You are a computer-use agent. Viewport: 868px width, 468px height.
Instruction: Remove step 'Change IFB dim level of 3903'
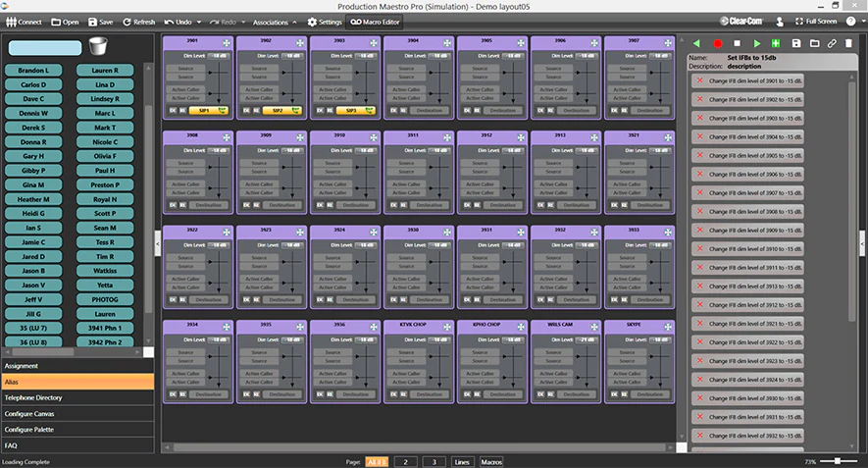pos(700,118)
